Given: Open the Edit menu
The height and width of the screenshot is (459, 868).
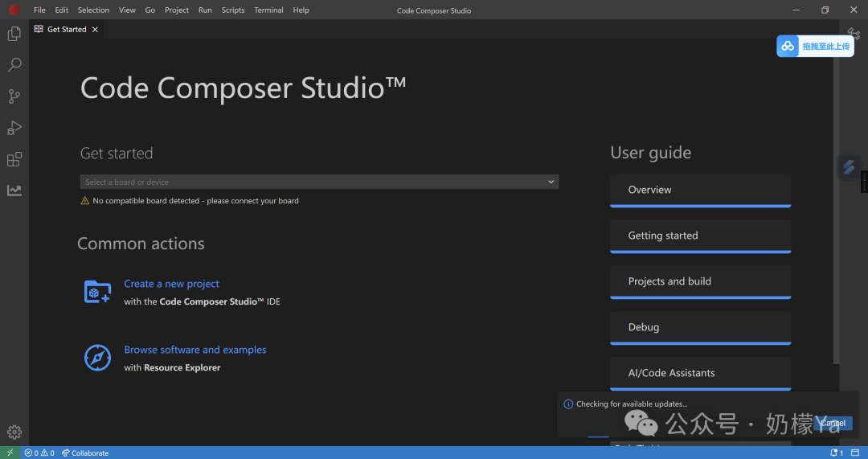Looking at the screenshot, I should [x=61, y=10].
